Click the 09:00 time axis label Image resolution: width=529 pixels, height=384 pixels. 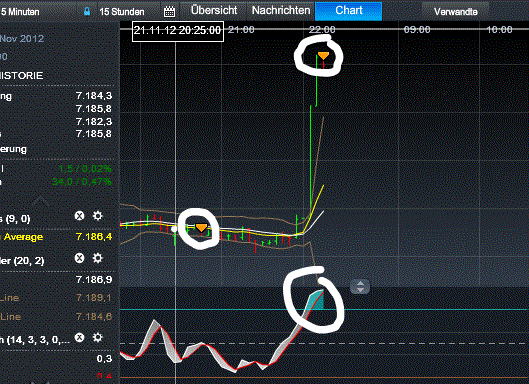(x=417, y=30)
